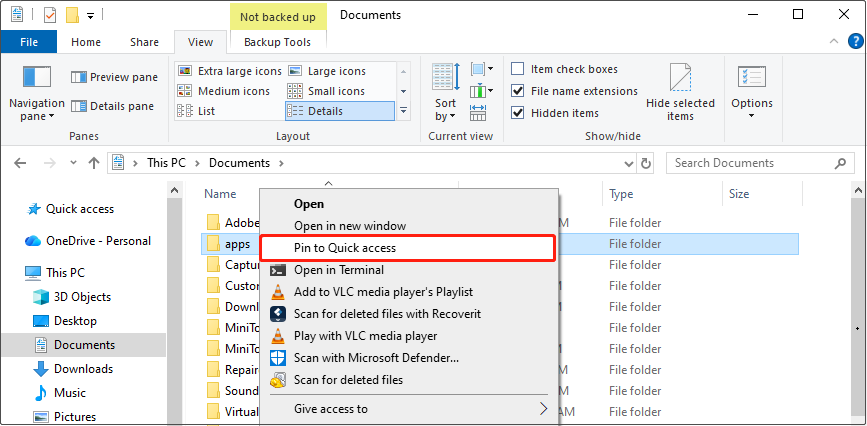Open the Options dropdown
The image size is (867, 426).
[752, 92]
